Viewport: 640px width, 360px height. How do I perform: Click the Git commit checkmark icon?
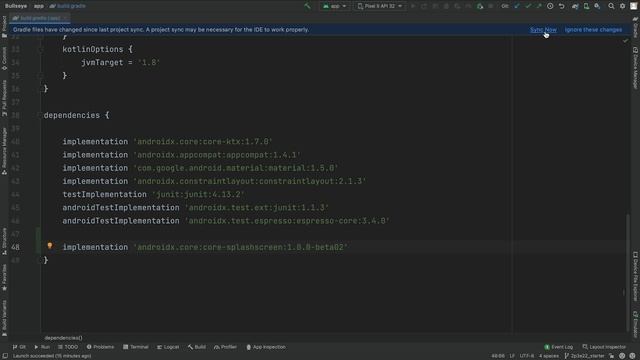[x=528, y=6]
